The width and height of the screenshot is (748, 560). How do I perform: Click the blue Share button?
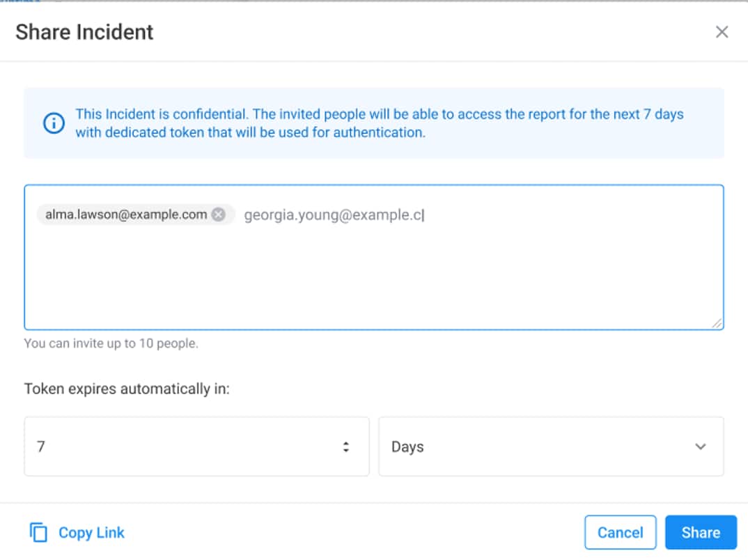point(700,533)
